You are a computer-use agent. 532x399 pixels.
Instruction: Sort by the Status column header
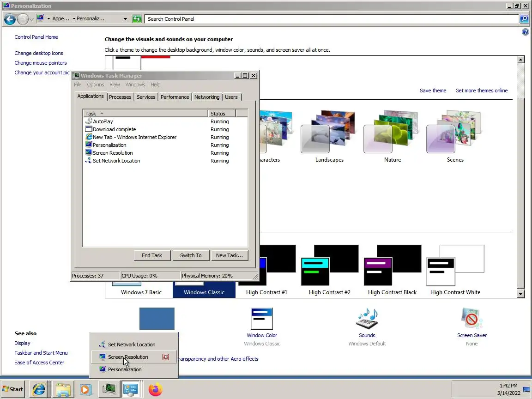coord(222,113)
